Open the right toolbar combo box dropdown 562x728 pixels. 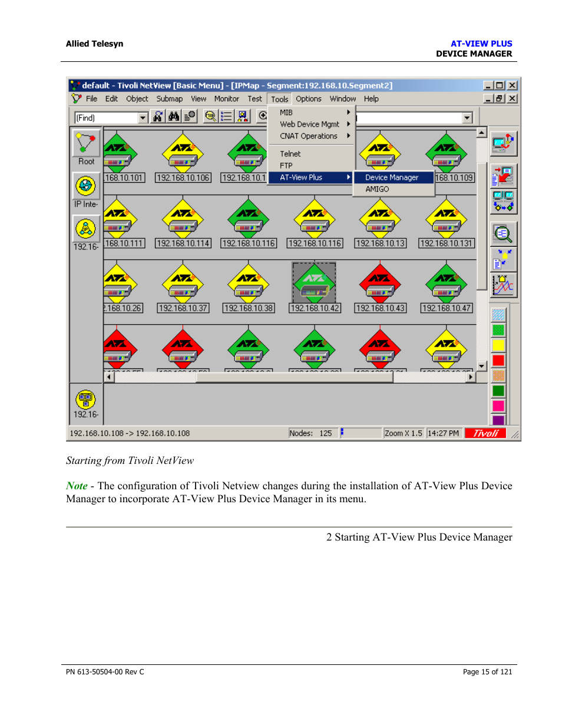467,118
